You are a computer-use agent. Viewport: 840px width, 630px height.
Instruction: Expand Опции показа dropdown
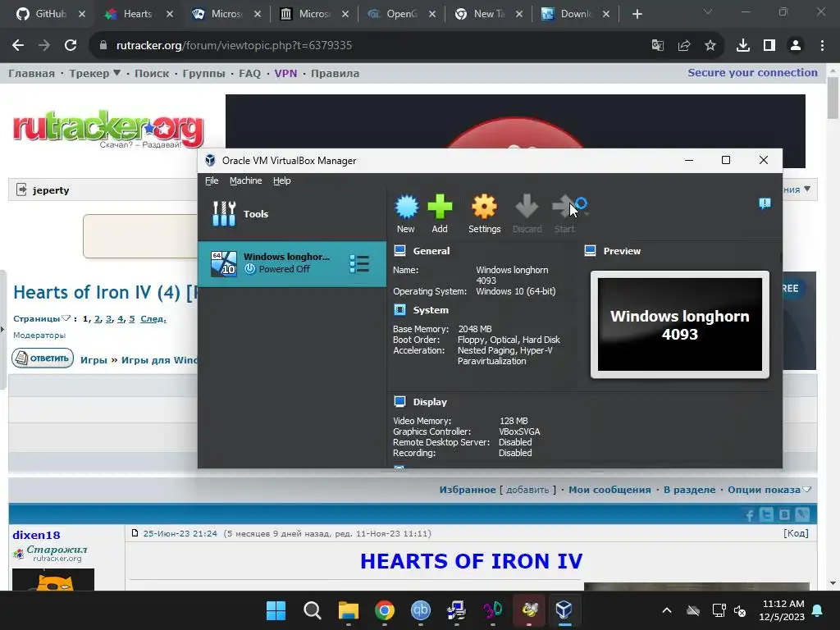[x=769, y=490]
